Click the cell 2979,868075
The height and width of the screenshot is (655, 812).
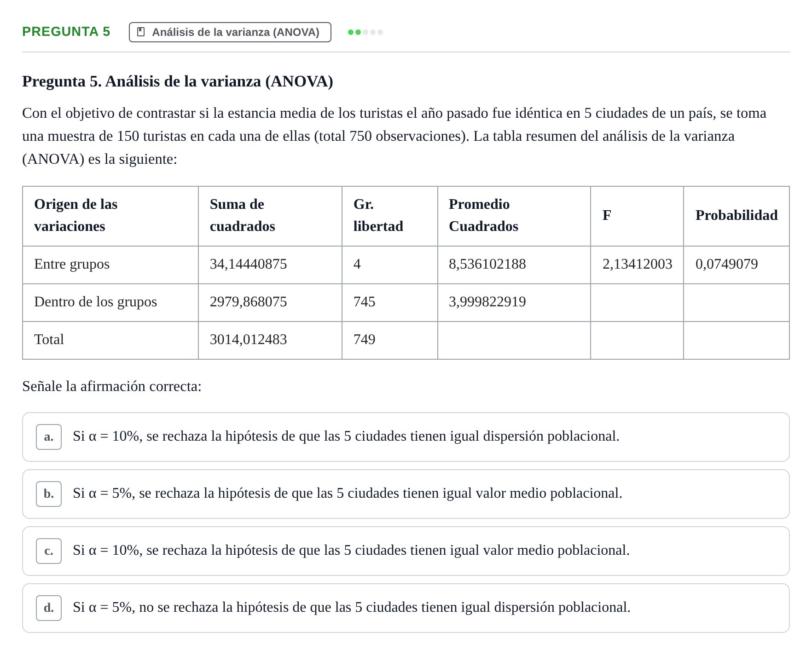tap(248, 302)
